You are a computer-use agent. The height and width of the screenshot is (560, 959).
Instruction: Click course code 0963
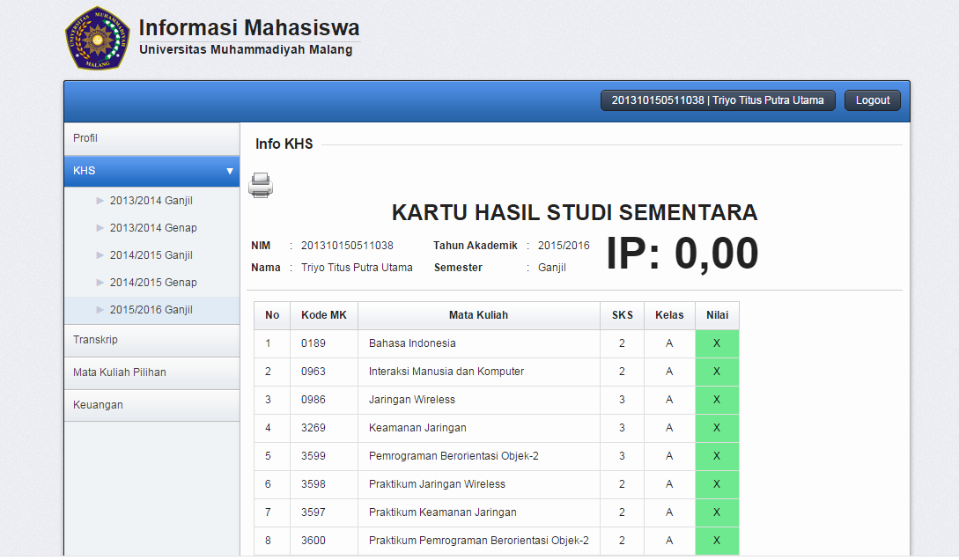[x=314, y=372]
